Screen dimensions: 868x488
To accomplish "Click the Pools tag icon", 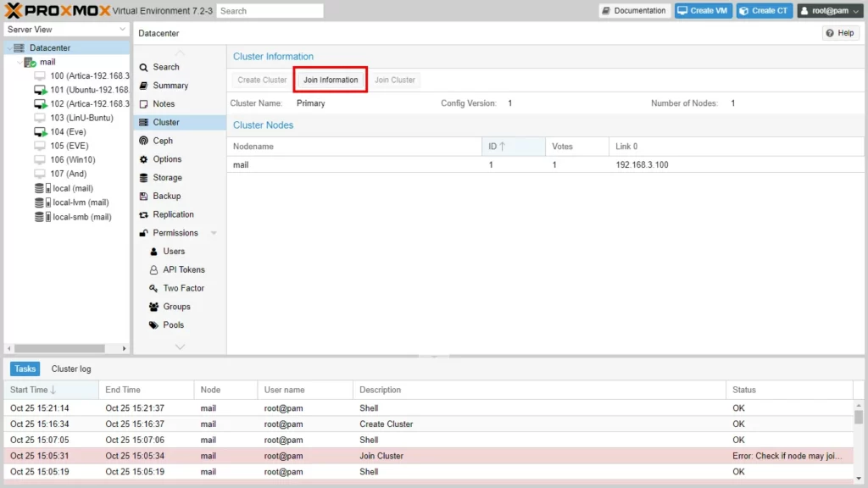I will pos(153,325).
